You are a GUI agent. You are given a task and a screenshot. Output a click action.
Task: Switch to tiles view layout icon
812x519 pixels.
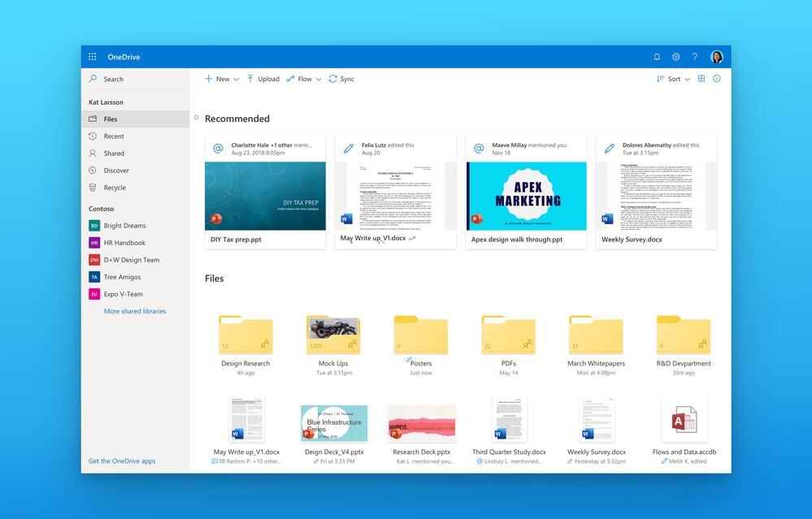[701, 79]
